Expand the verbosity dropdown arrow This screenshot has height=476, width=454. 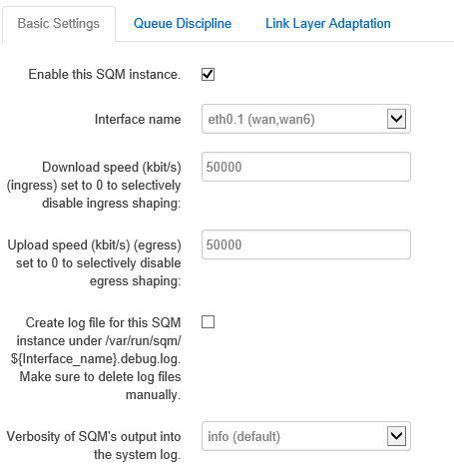(x=396, y=436)
